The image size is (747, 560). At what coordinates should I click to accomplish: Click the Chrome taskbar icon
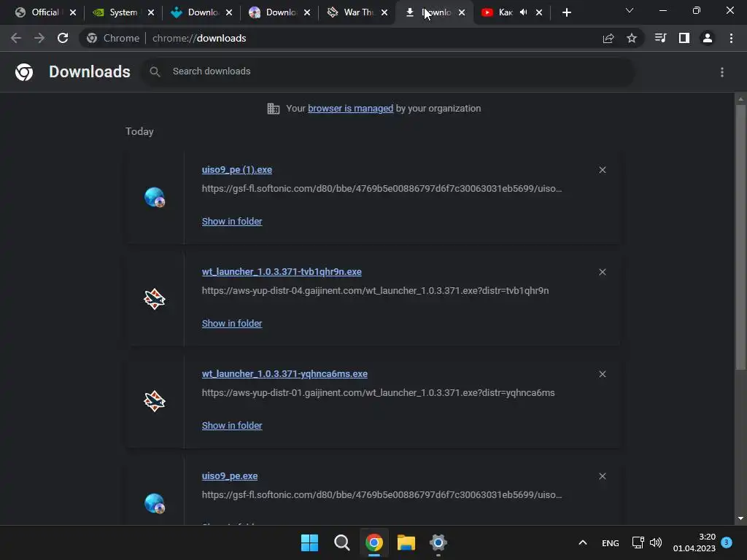(x=374, y=542)
